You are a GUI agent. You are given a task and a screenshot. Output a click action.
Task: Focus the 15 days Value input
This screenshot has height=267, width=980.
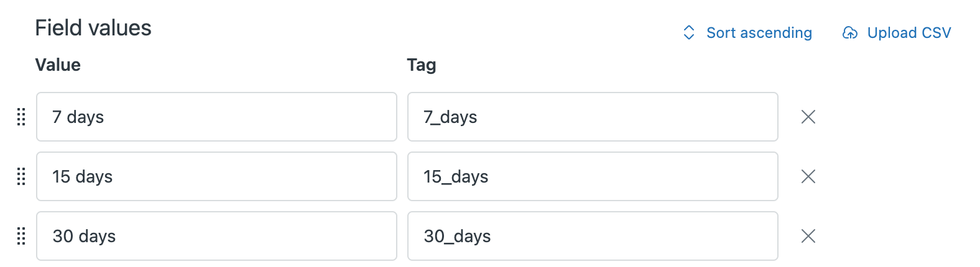click(216, 176)
